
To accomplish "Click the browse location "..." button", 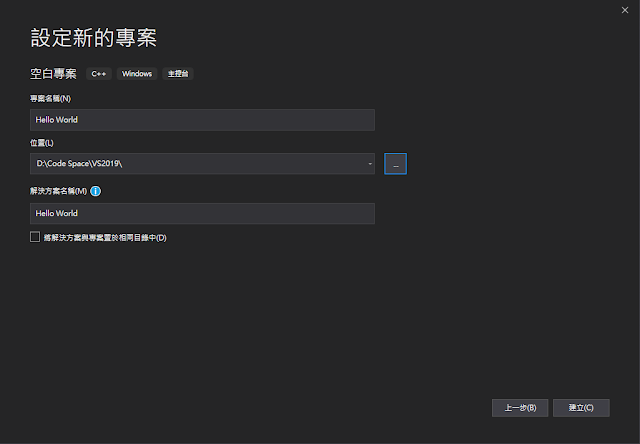I will (396, 164).
